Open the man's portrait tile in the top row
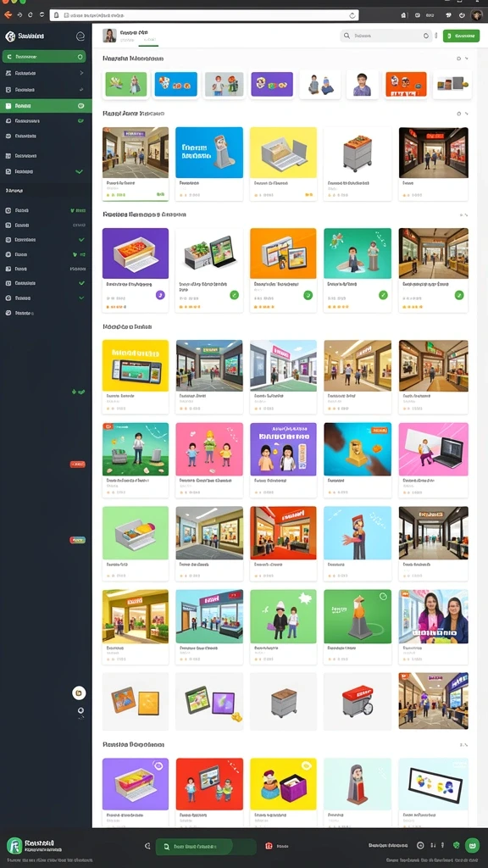The height and width of the screenshot is (868, 488). point(363,84)
